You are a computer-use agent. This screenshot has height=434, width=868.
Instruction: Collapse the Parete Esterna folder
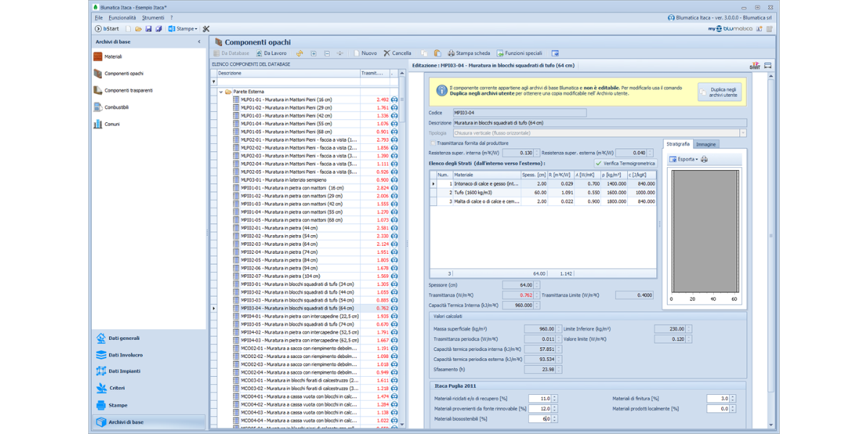point(221,92)
